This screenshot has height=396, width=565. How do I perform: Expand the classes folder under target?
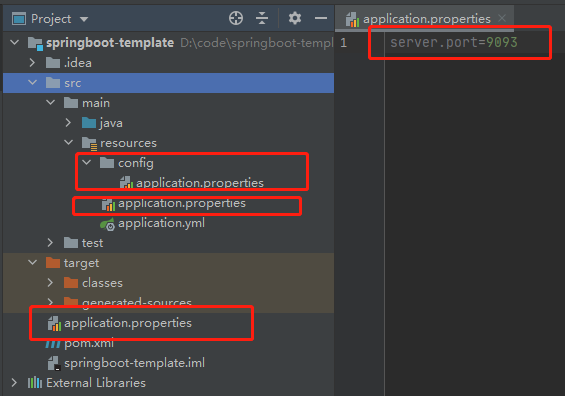pos(50,282)
